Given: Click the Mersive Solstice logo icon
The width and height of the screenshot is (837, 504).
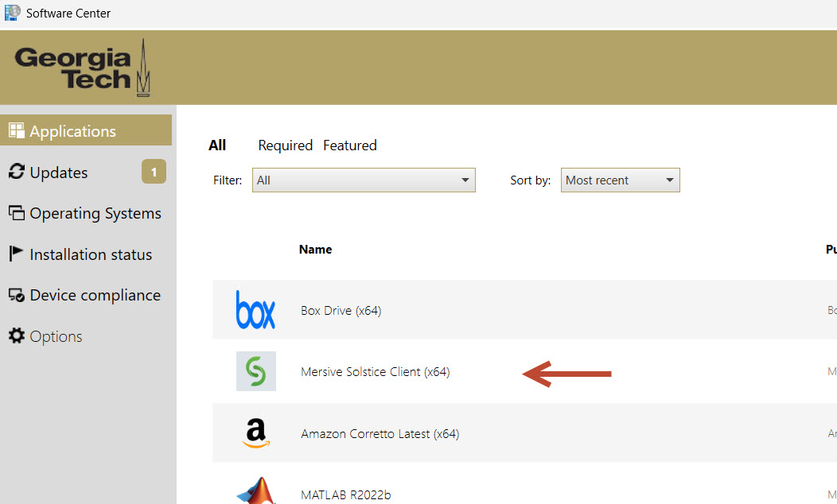Looking at the screenshot, I should tap(256, 371).
